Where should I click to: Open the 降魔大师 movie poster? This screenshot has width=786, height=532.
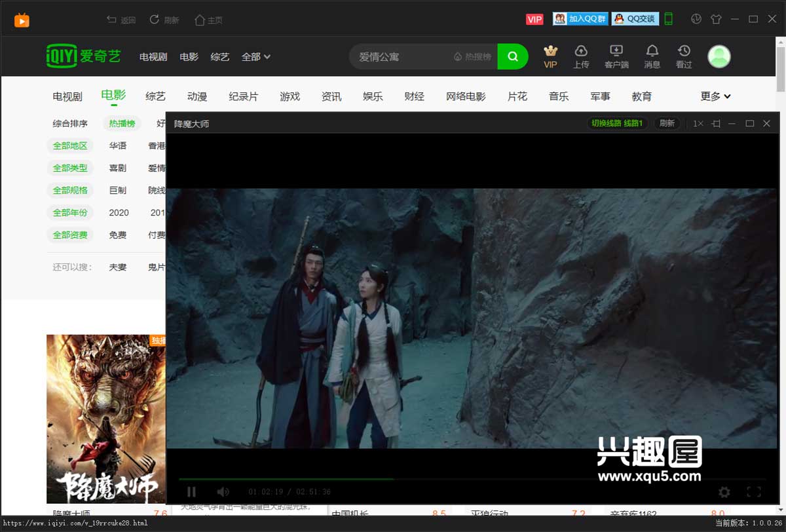pos(106,419)
